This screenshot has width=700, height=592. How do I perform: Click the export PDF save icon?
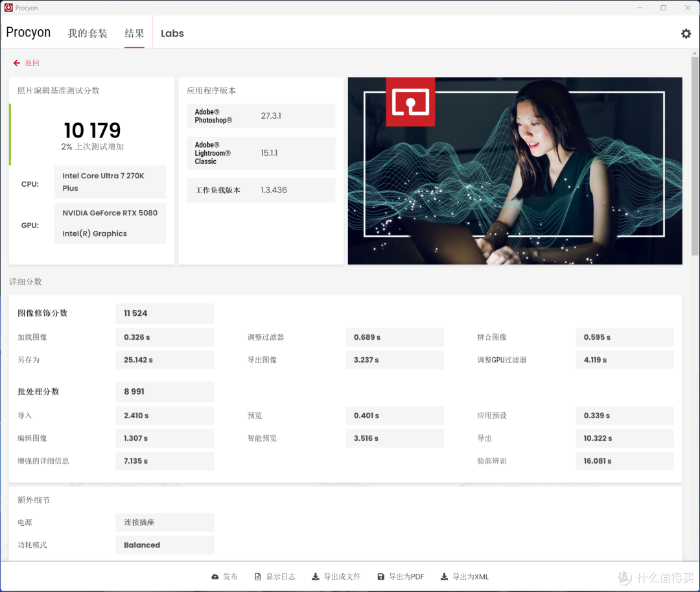381,577
